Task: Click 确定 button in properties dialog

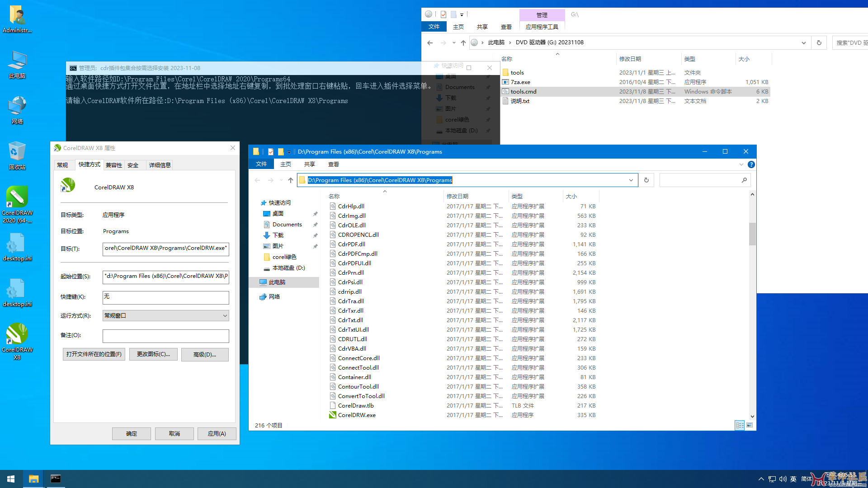Action: (132, 434)
